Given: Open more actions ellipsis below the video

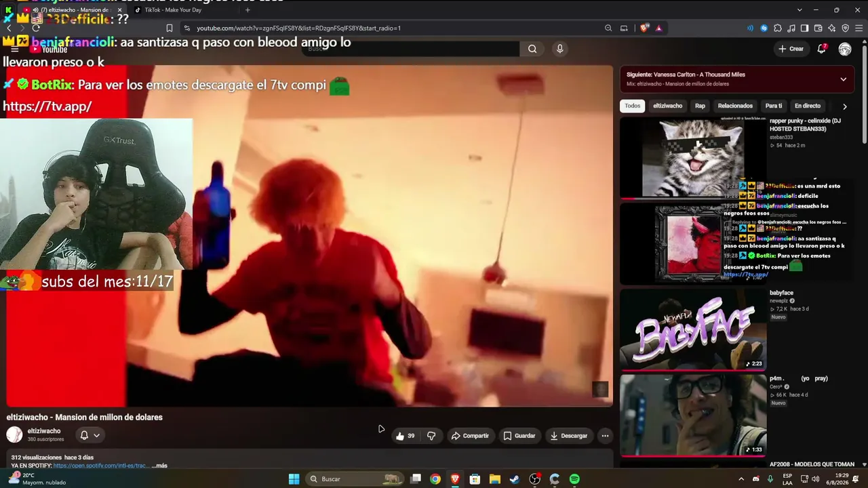Looking at the screenshot, I should click(605, 436).
